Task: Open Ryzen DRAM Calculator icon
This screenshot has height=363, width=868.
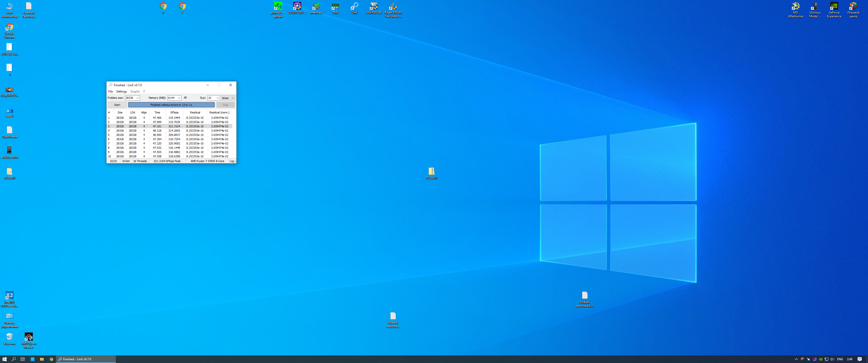Action: [393, 7]
